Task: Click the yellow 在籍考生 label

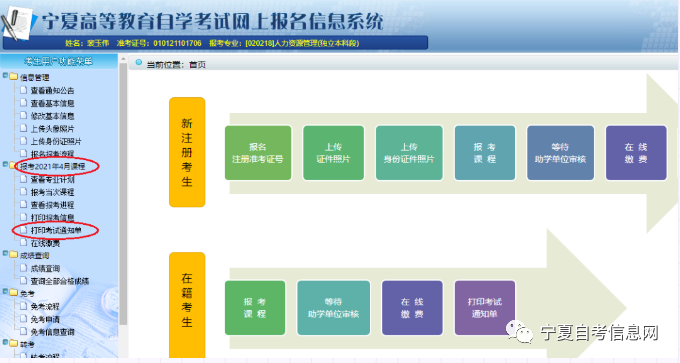Action: 187,305
